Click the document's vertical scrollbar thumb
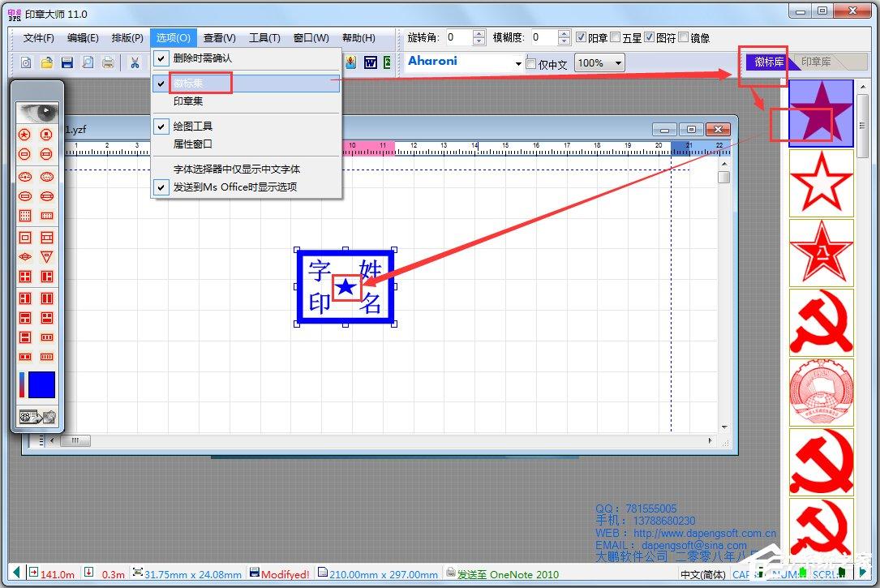Screen dimensions: 880x588 pos(724,178)
